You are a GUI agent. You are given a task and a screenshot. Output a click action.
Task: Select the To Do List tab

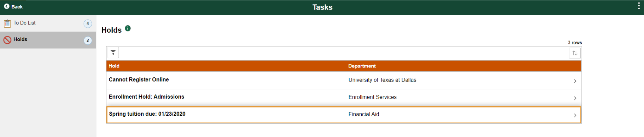[x=48, y=23]
